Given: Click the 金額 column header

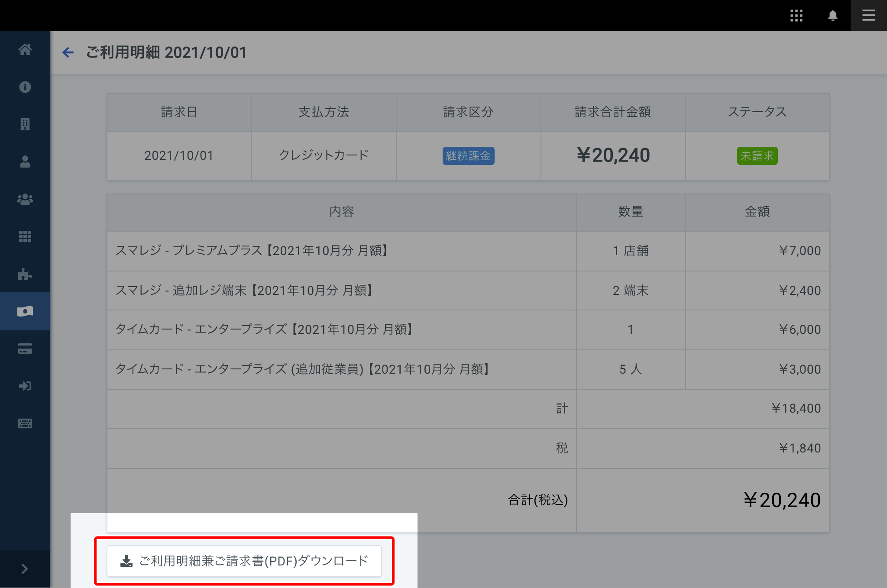Looking at the screenshot, I should click(x=757, y=212).
